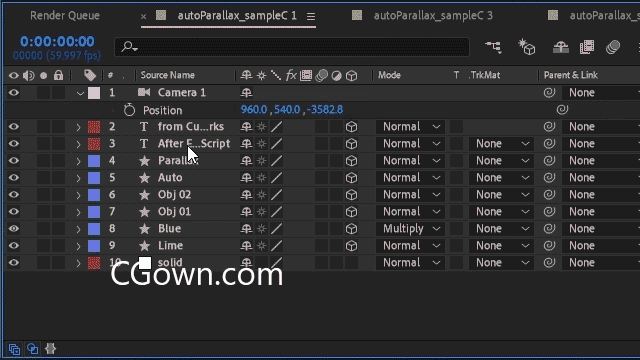This screenshot has width=640, height=360.
Task: Click the Draft 3D cube icon
Action: tap(527, 47)
